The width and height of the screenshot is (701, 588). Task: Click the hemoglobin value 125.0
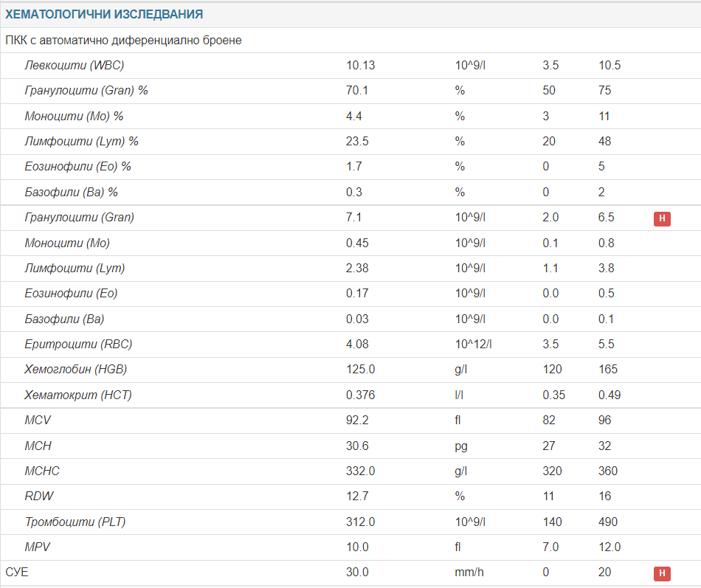360,369
